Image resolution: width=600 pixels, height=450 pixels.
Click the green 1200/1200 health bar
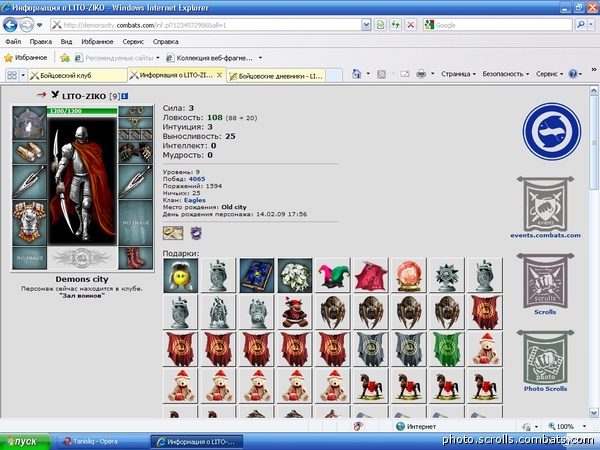coord(82,111)
